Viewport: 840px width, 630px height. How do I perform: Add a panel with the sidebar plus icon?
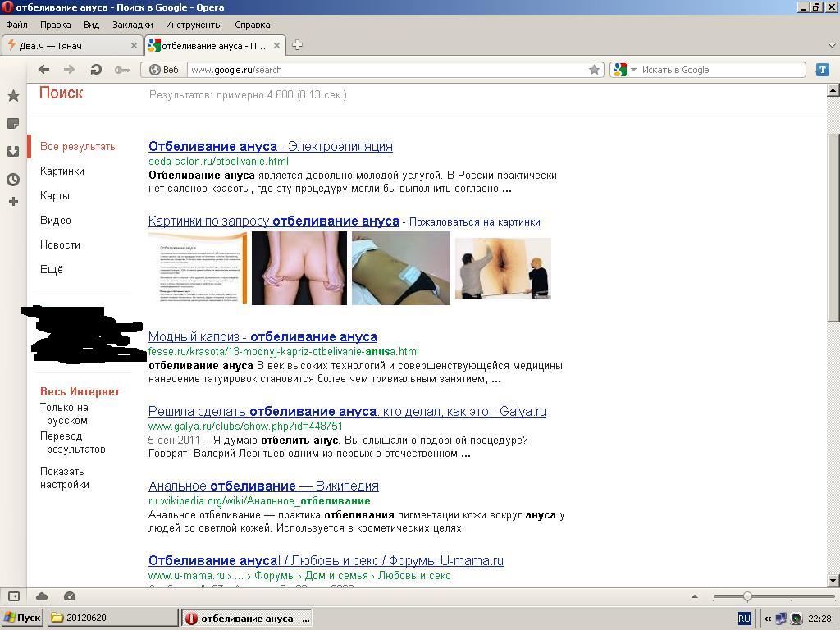(x=13, y=202)
